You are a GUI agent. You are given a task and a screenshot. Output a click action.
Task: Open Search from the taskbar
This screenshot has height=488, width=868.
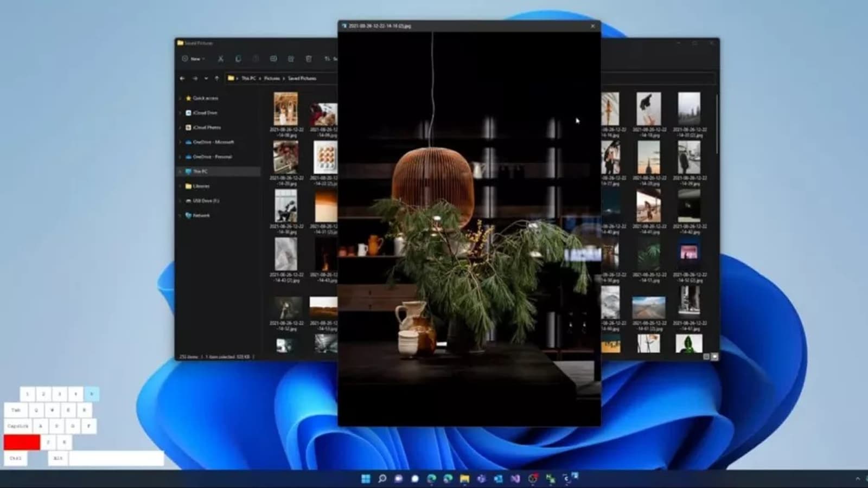point(382,478)
